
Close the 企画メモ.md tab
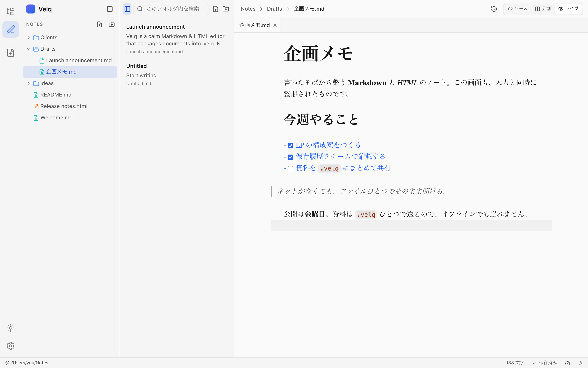275,25
